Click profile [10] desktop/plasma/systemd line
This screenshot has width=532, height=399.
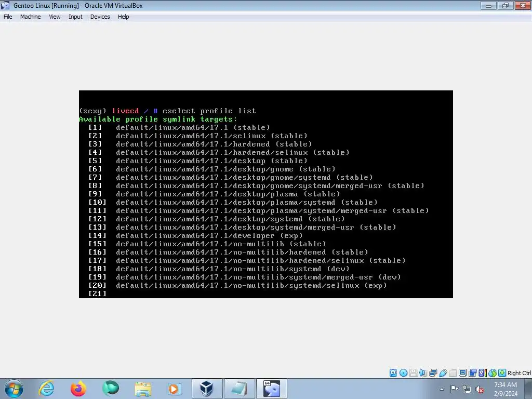click(x=233, y=202)
